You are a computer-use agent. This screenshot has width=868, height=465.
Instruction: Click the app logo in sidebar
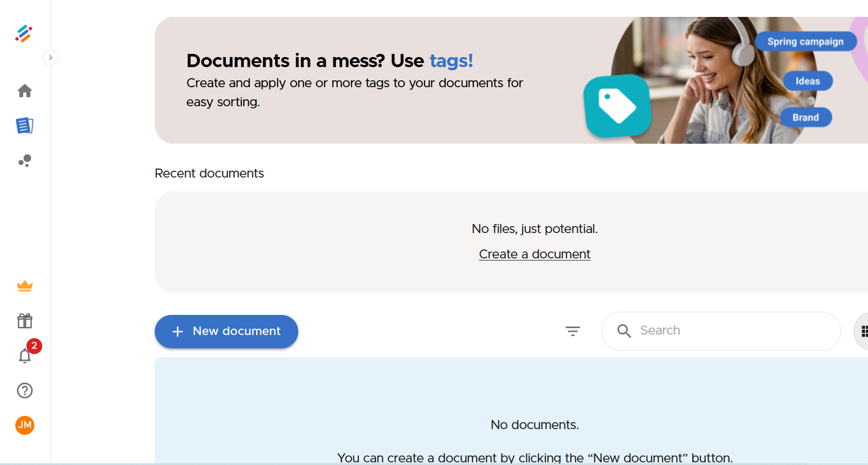click(x=24, y=34)
